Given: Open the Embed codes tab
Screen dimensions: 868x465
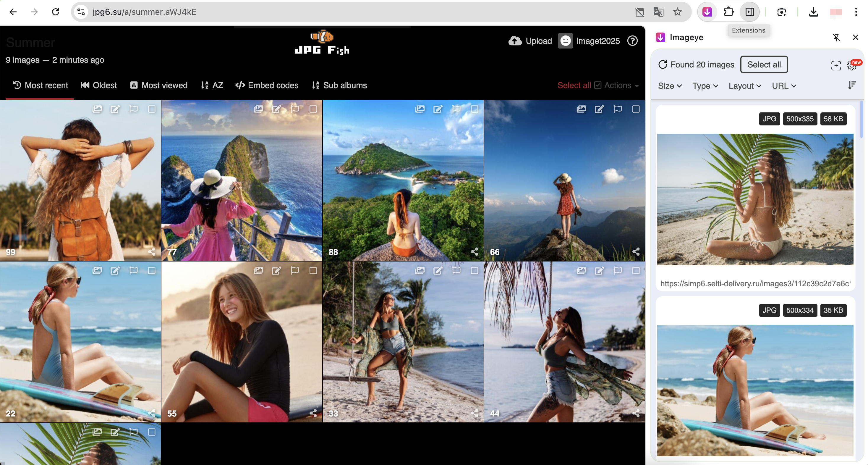Looking at the screenshot, I should point(267,85).
